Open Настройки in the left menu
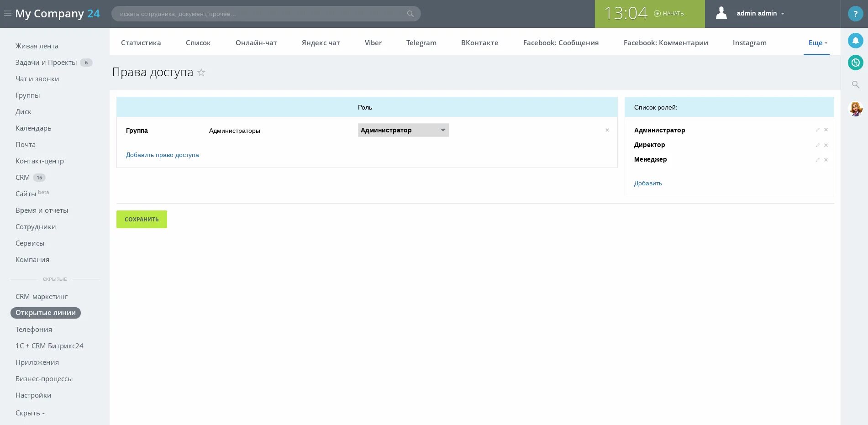The image size is (868, 425). click(x=33, y=395)
